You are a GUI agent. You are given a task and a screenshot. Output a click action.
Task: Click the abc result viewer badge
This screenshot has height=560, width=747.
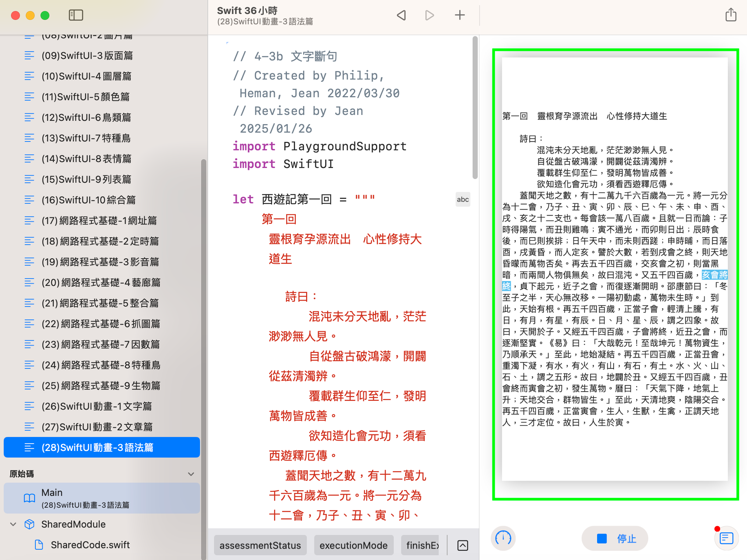(x=463, y=199)
